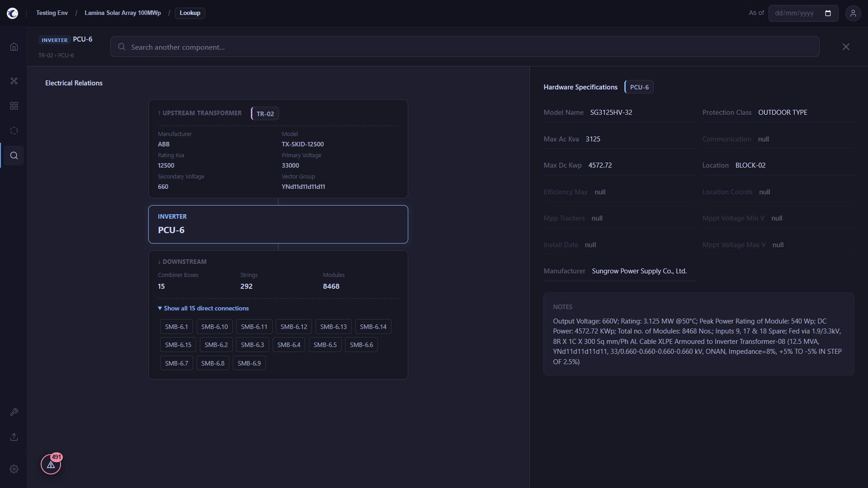Open combiner box SMB-6.12
The image size is (868, 488).
294,327
